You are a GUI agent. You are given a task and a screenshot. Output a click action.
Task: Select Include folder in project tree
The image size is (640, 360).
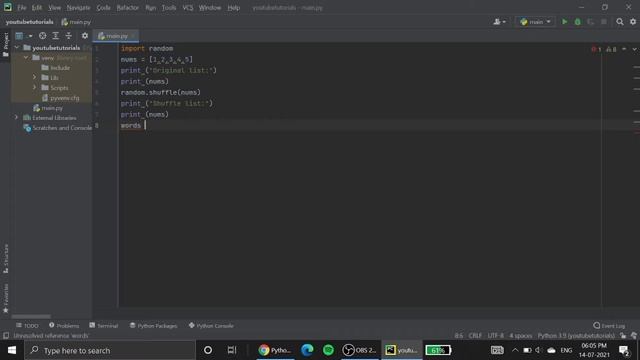56,68
